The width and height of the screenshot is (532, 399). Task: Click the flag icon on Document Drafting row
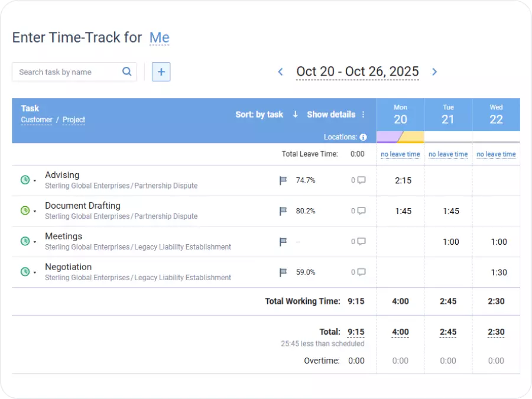click(x=283, y=211)
